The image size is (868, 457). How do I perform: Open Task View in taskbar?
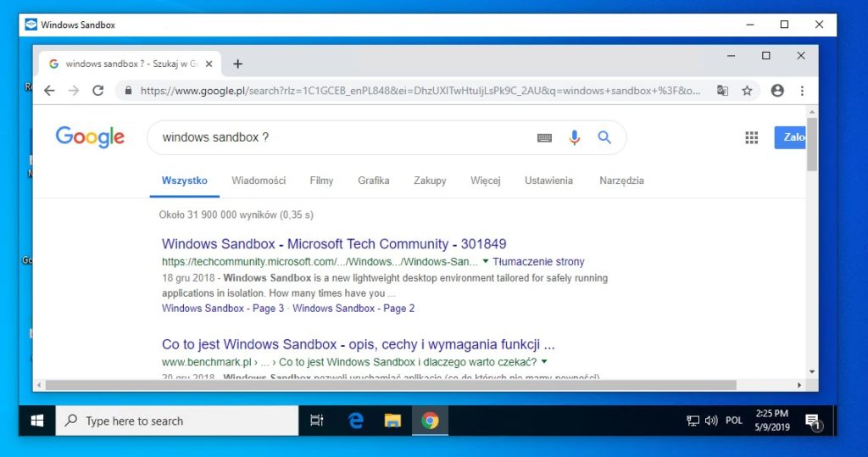click(317, 421)
